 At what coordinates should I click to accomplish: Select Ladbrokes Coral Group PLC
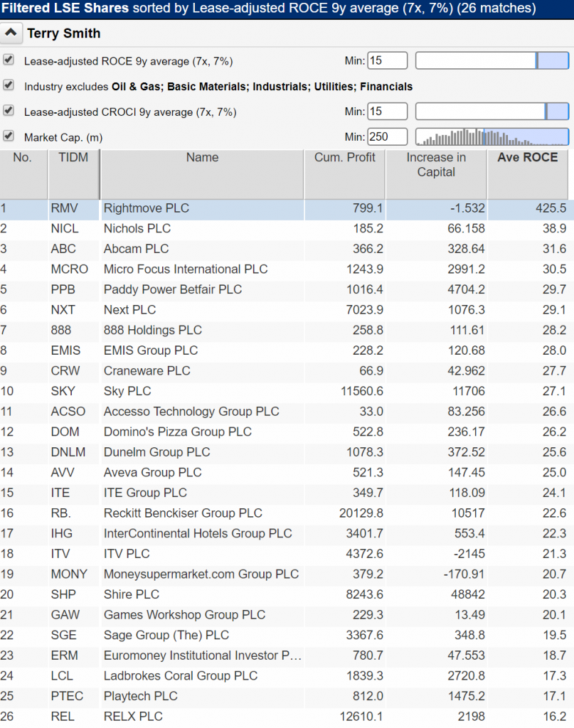coord(287,676)
